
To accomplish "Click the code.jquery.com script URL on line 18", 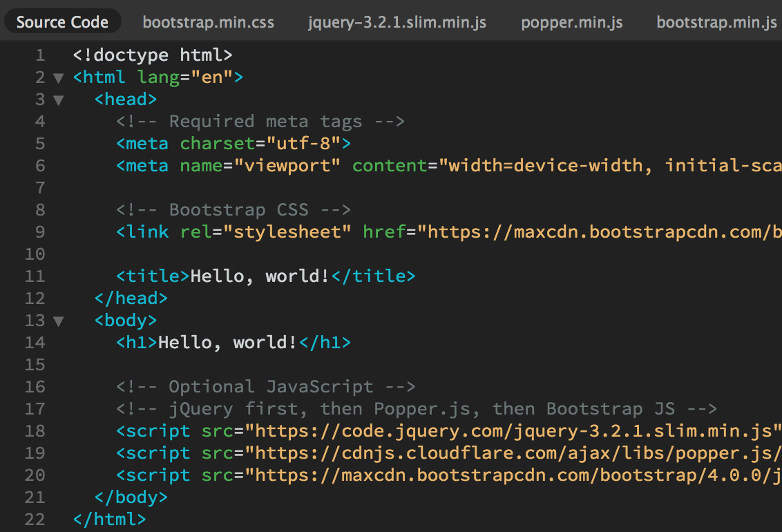I will (513, 431).
